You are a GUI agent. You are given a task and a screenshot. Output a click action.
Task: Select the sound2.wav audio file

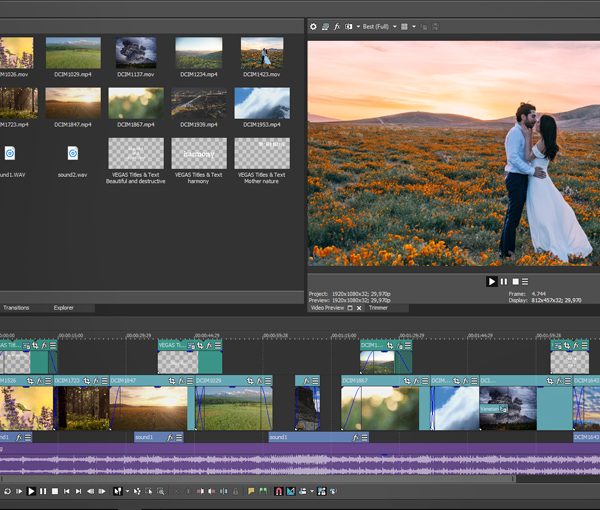tap(73, 153)
